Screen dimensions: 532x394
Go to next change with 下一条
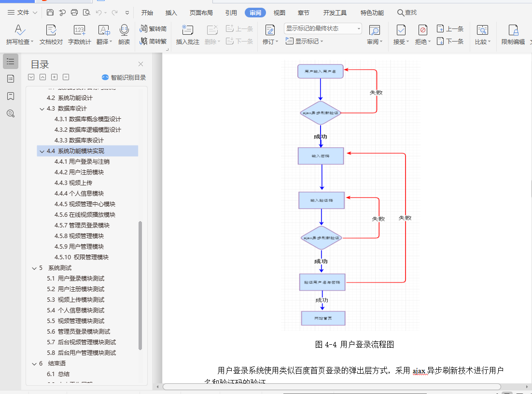tap(450, 42)
